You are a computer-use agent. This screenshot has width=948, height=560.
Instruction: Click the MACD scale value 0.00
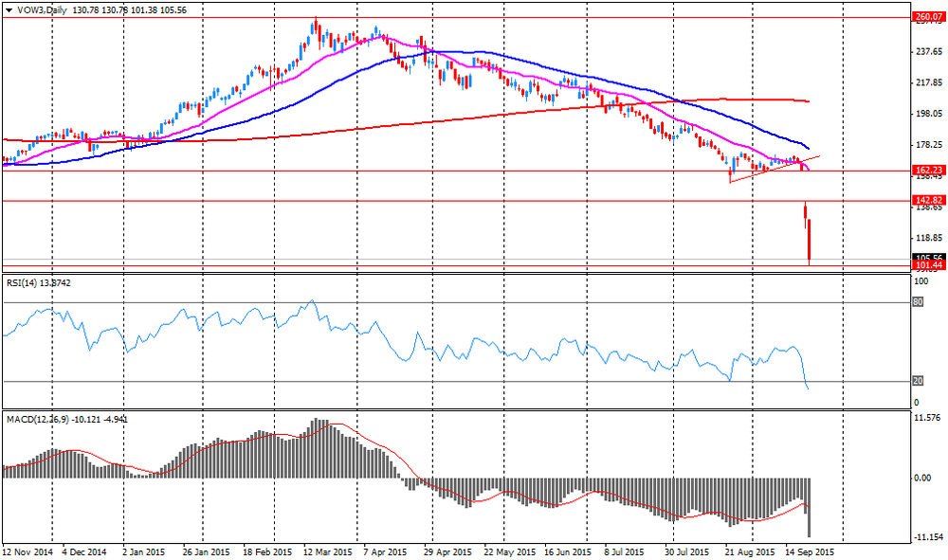pyautogui.click(x=922, y=478)
